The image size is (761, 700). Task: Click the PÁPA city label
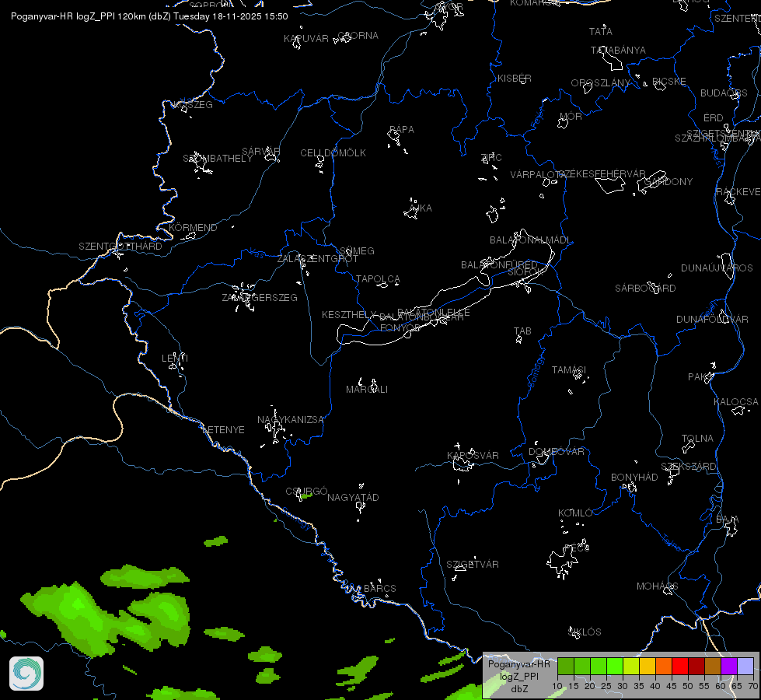[402, 130]
